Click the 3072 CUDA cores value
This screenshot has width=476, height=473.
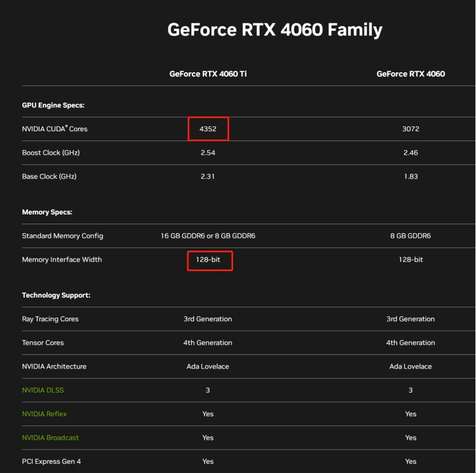[411, 129]
